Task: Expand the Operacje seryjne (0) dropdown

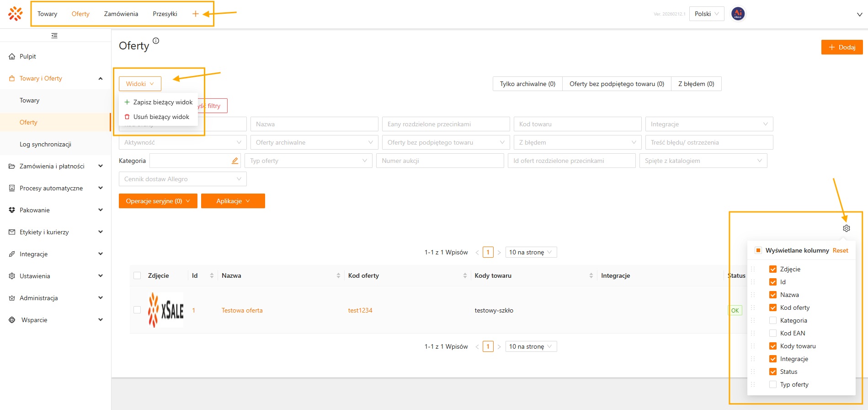Action: (158, 201)
